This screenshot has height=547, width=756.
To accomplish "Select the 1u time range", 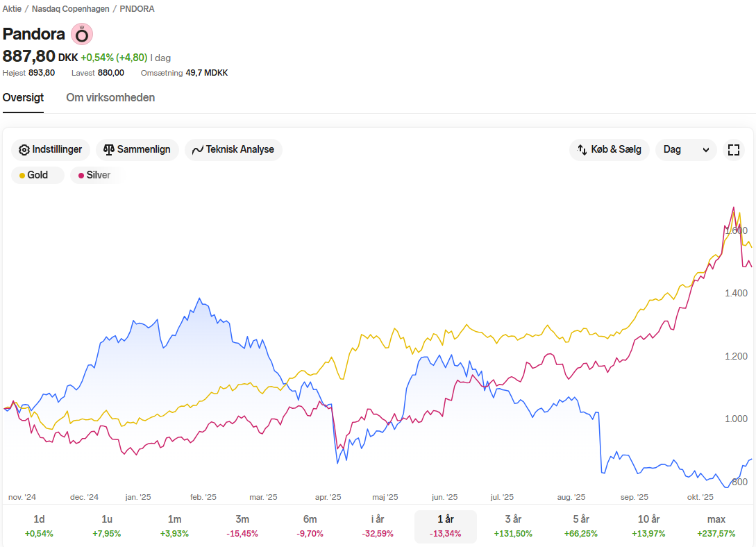I will click(x=106, y=526).
